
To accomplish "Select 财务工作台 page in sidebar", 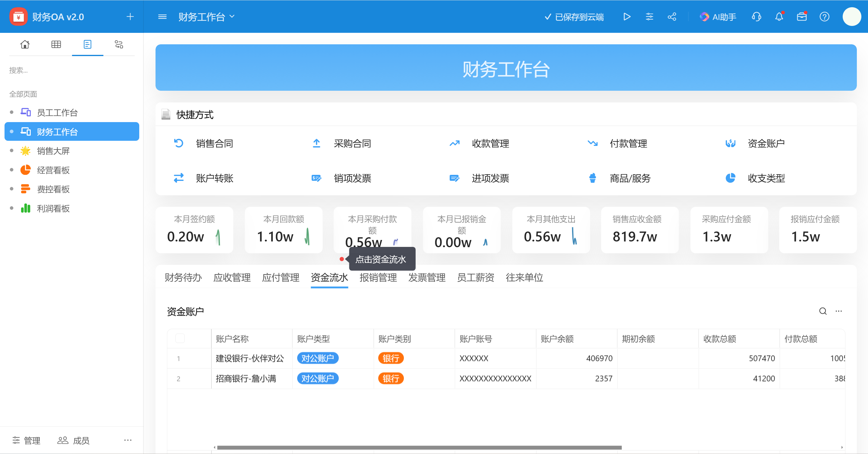I will (72, 131).
